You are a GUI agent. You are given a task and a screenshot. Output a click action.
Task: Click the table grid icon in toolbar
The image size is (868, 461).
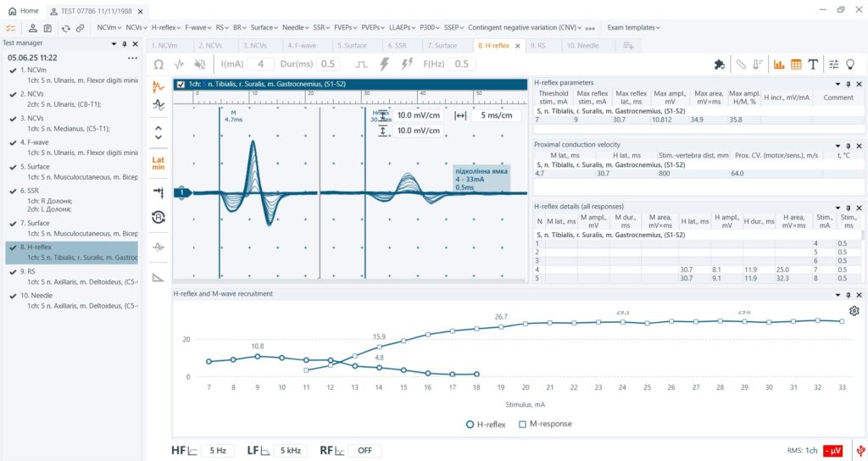[796, 64]
